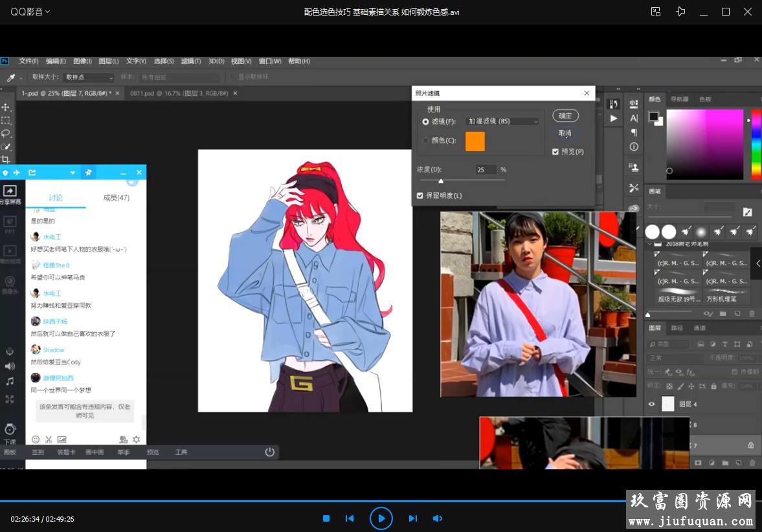Open the QQ影音 main menu dropdown
762x532 pixels.
click(x=30, y=12)
